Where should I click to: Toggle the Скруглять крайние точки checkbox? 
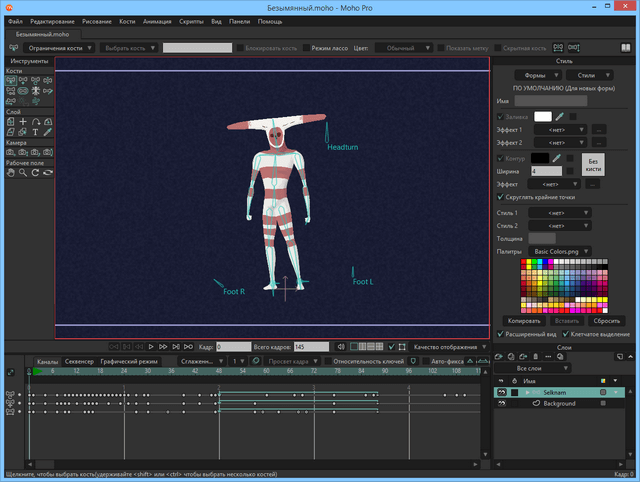(501, 198)
